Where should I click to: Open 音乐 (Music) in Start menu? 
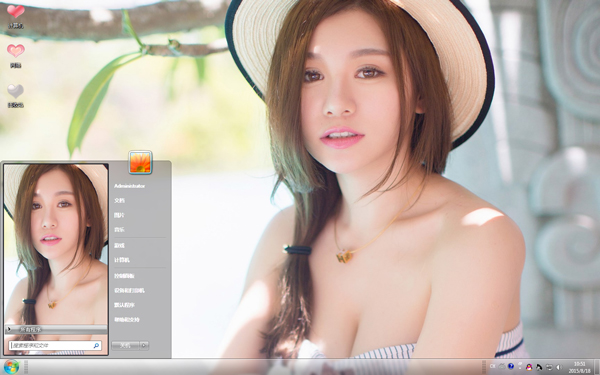coord(119,230)
